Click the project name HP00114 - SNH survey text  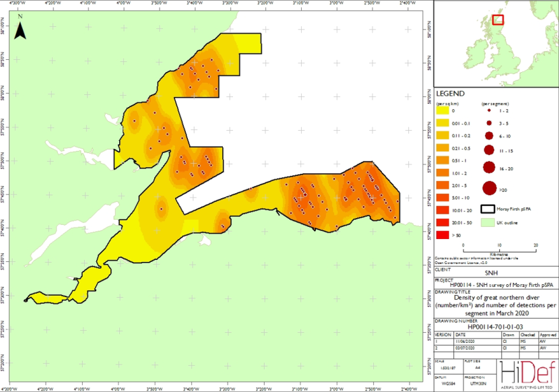tap(502, 285)
